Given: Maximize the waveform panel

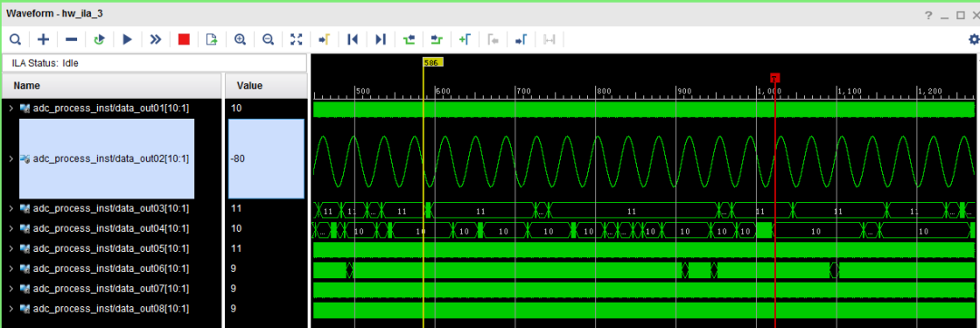Looking at the screenshot, I should 961,15.
